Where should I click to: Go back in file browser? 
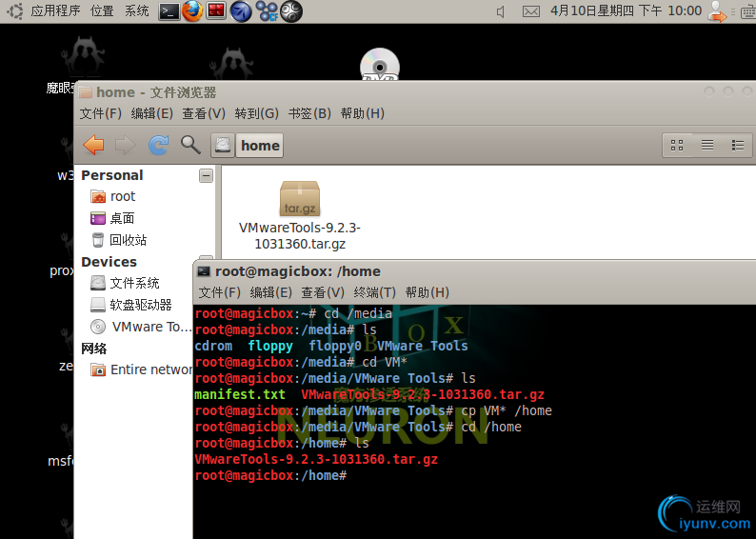click(93, 145)
